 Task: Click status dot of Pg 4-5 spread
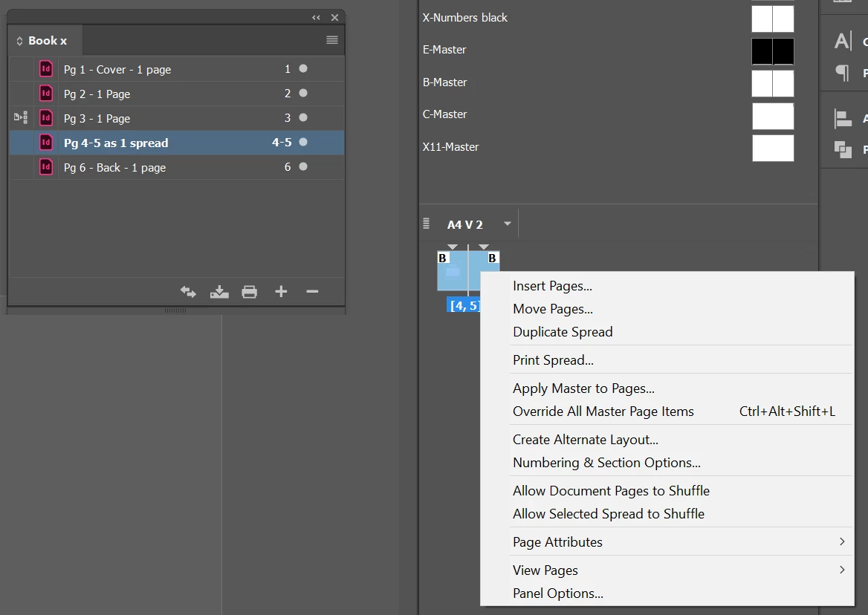coord(303,142)
